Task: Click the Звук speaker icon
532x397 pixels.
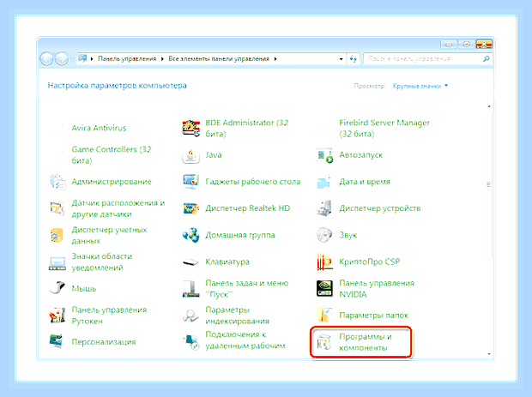Action: (x=324, y=235)
